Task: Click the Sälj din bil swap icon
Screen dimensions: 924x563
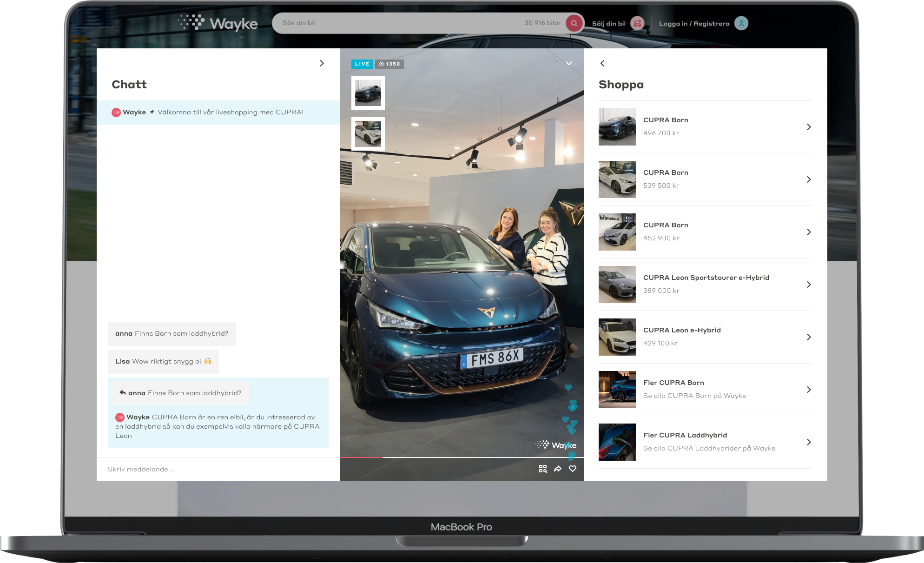Action: (x=637, y=23)
